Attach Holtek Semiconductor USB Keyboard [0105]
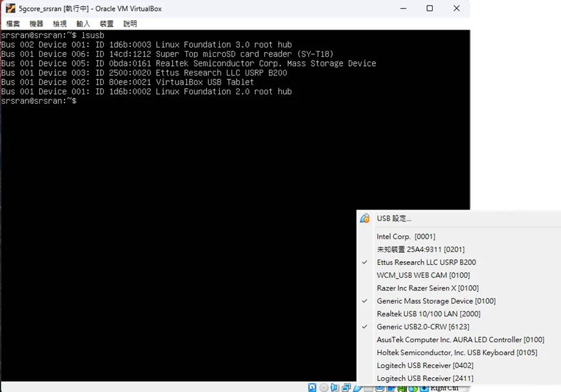The width and height of the screenshot is (561, 392). (459, 352)
